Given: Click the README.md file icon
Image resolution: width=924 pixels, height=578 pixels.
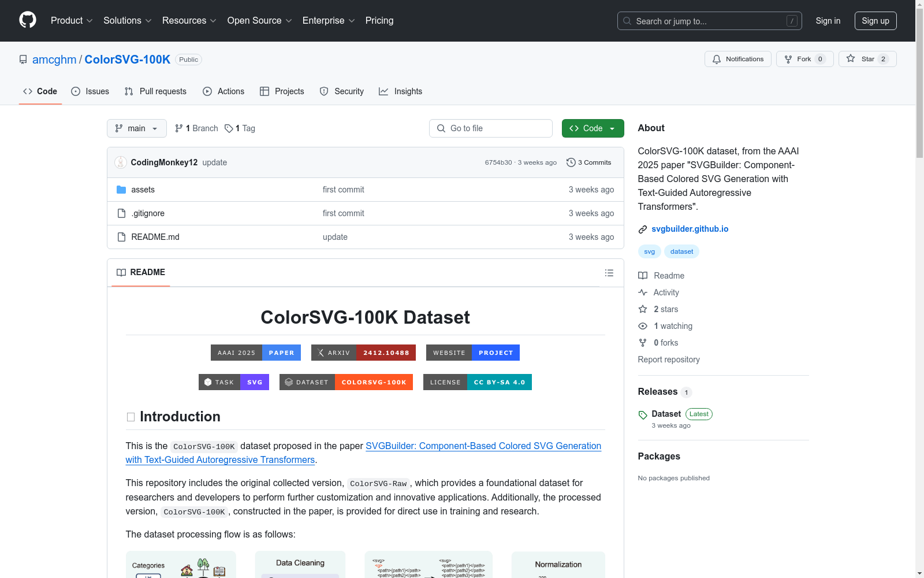Looking at the screenshot, I should (121, 237).
